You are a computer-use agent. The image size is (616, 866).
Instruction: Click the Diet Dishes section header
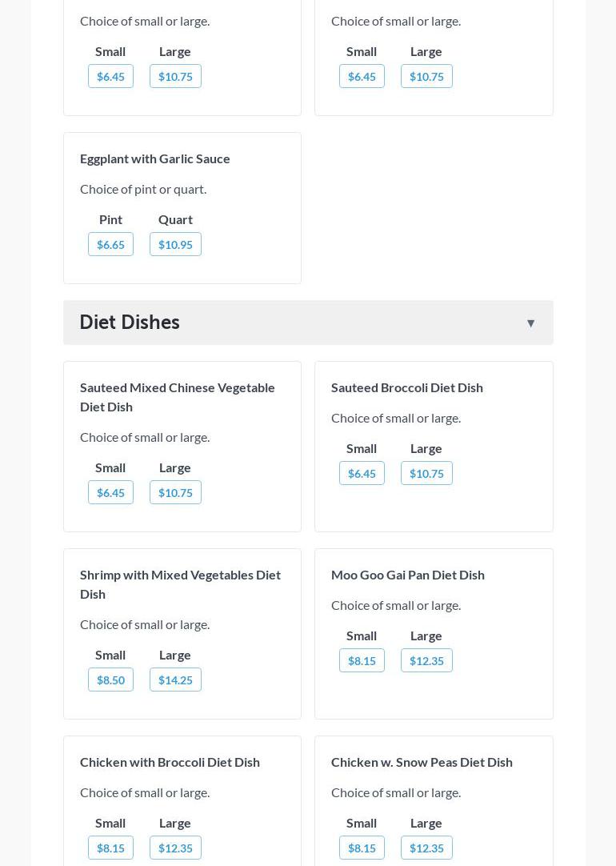[x=130, y=322]
